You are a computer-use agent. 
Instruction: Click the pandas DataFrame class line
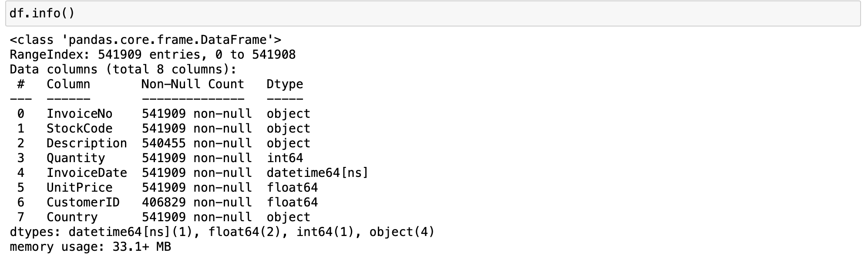click(x=145, y=40)
